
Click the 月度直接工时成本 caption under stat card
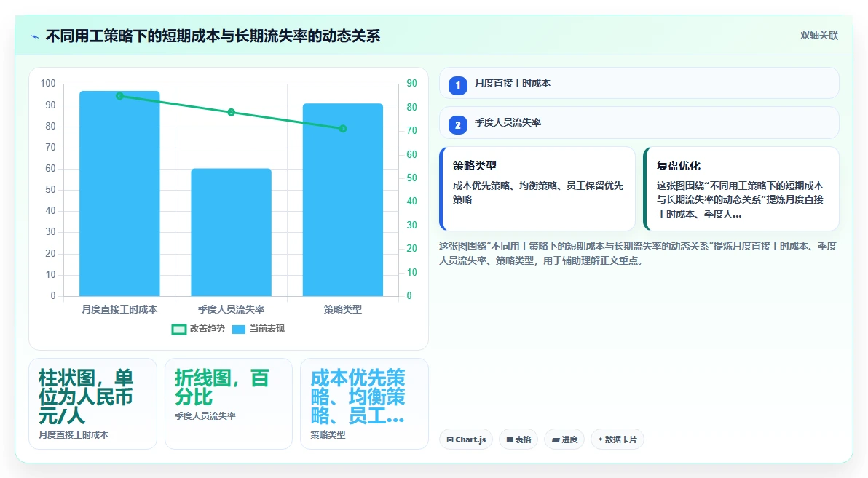point(74,435)
